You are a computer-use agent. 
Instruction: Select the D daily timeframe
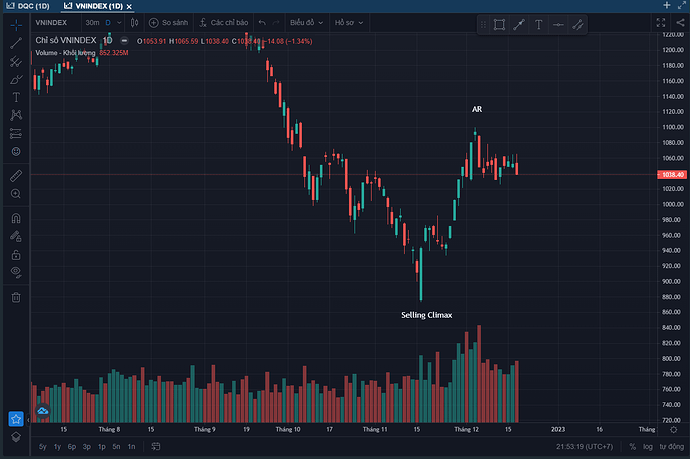pyautogui.click(x=108, y=22)
